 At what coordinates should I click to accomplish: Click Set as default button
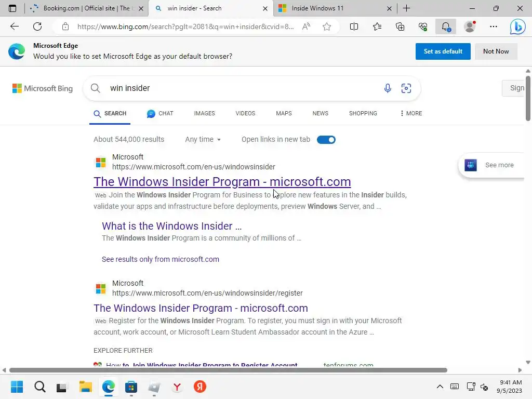(443, 51)
